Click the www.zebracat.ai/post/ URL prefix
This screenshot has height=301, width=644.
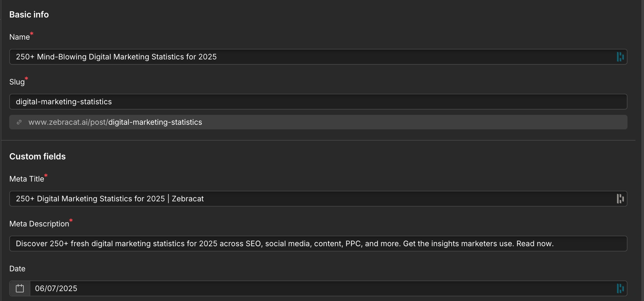68,122
